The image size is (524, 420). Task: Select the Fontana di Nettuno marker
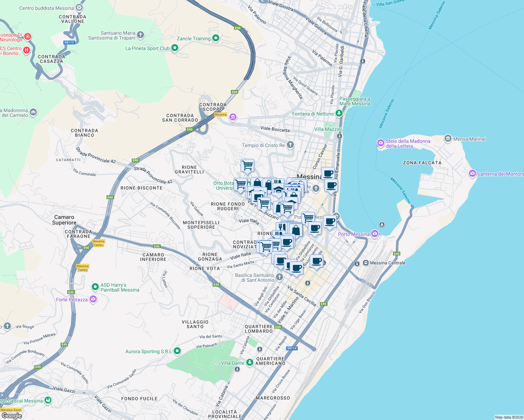click(338, 113)
